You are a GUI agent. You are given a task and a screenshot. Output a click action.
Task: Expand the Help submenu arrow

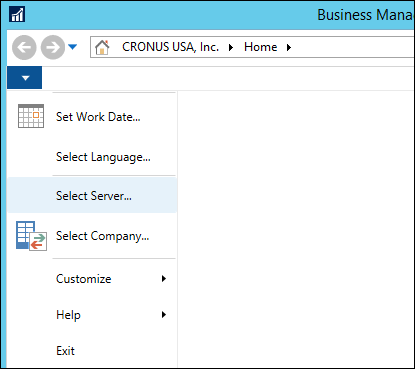164,315
